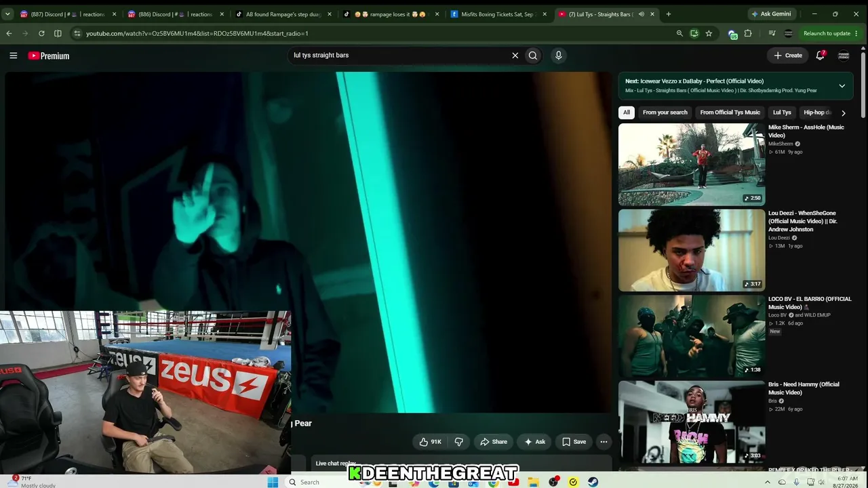This screenshot has width=868, height=488.
Task: Go back in browser history
Action: point(9,33)
